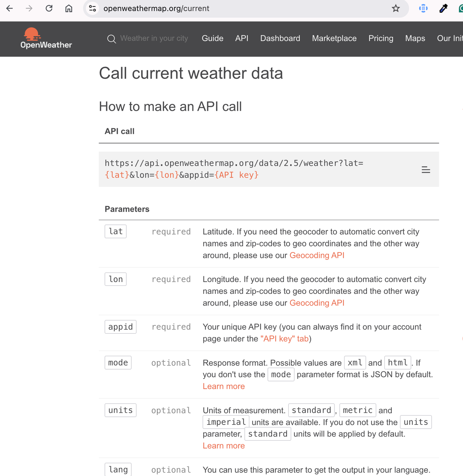Click the OpenWeather logo
This screenshot has height=476, width=463.
pos(46,38)
